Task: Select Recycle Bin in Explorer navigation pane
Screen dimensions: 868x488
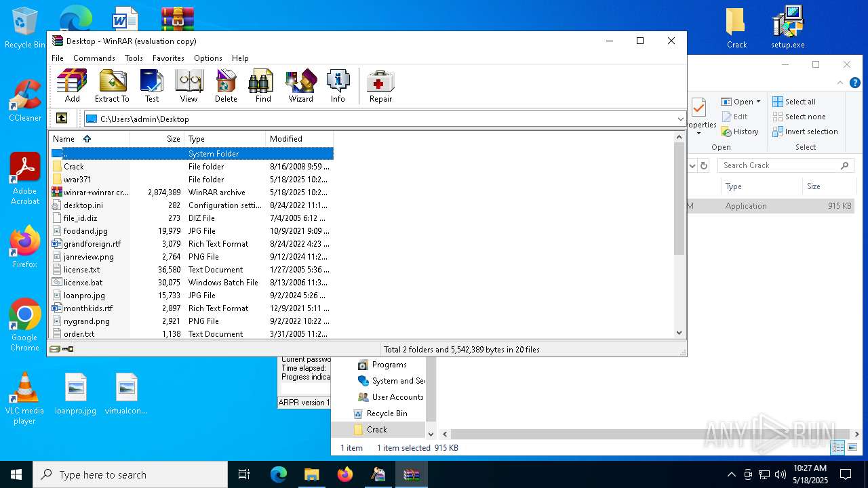Action: point(380,413)
